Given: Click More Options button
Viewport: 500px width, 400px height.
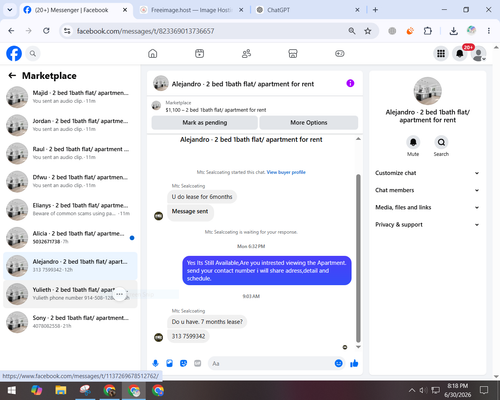Looking at the screenshot, I should click(x=309, y=123).
